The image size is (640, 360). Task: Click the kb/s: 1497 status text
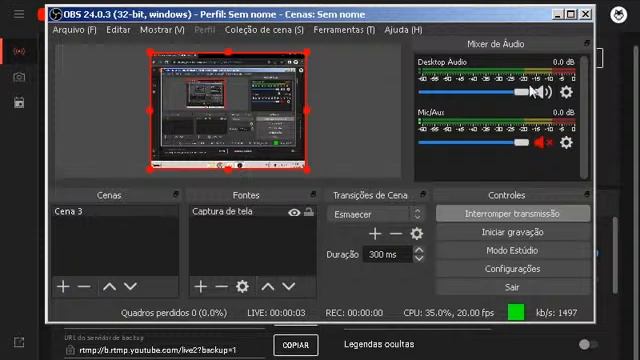(x=556, y=313)
